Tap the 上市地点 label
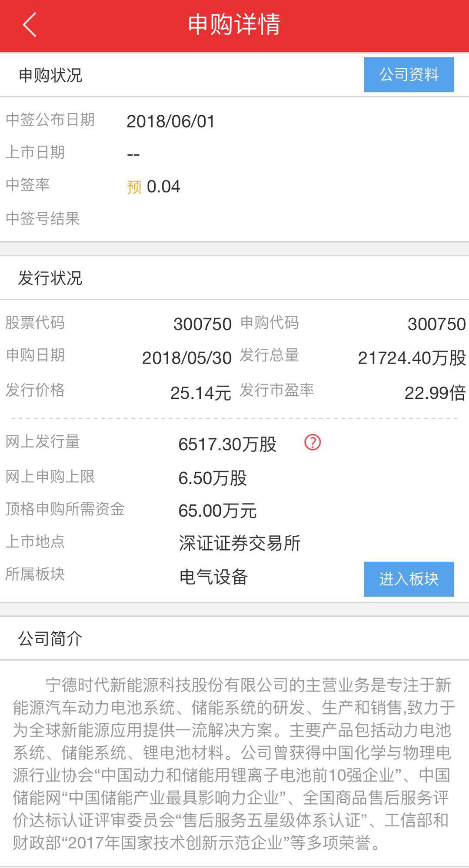 click(x=35, y=542)
